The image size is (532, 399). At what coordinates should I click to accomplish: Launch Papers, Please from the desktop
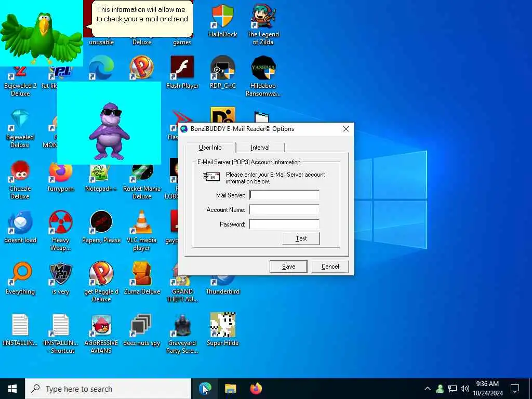click(101, 227)
